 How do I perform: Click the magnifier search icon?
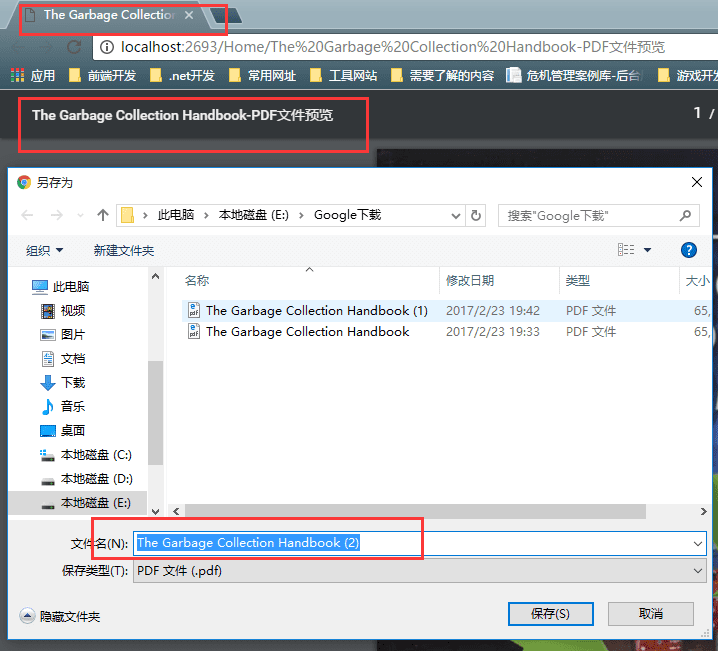(x=685, y=215)
